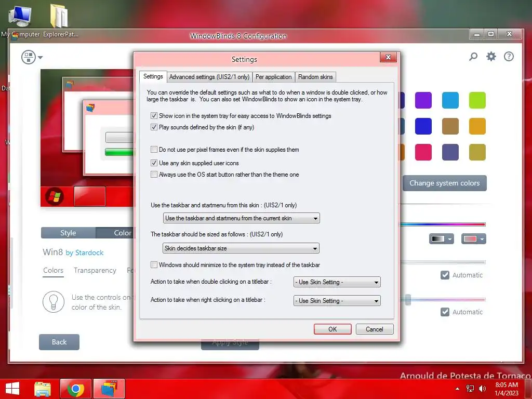The height and width of the screenshot is (399, 532).
Task: Select the Style tab in WindowBlinds
Action: [68, 233]
